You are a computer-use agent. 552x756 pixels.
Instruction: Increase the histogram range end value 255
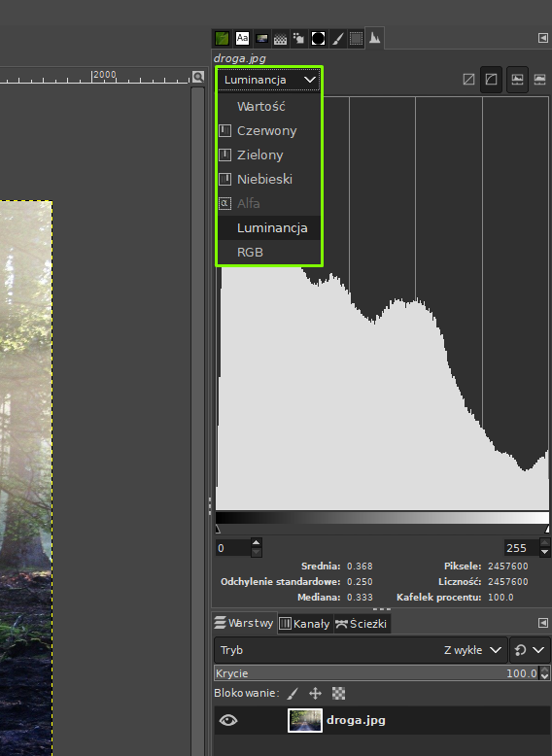tap(545, 543)
